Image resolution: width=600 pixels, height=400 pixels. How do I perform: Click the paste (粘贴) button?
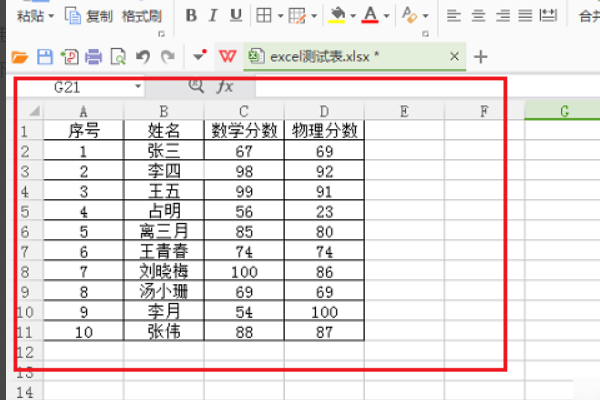[31, 16]
